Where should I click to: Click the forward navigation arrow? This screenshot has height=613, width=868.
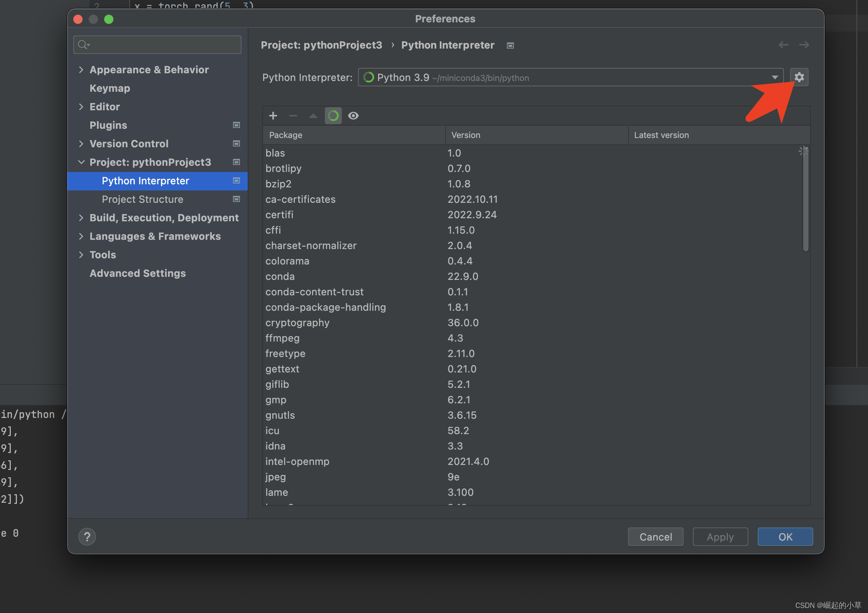click(804, 45)
